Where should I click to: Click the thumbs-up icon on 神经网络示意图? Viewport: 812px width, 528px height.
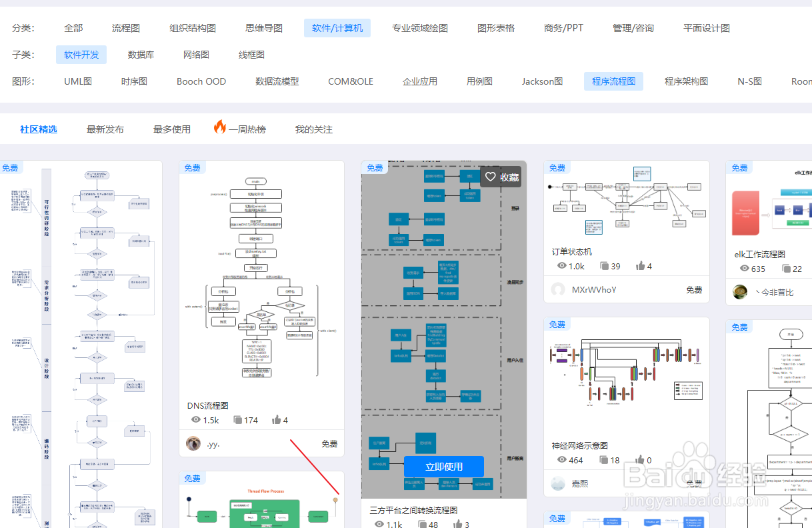click(641, 459)
